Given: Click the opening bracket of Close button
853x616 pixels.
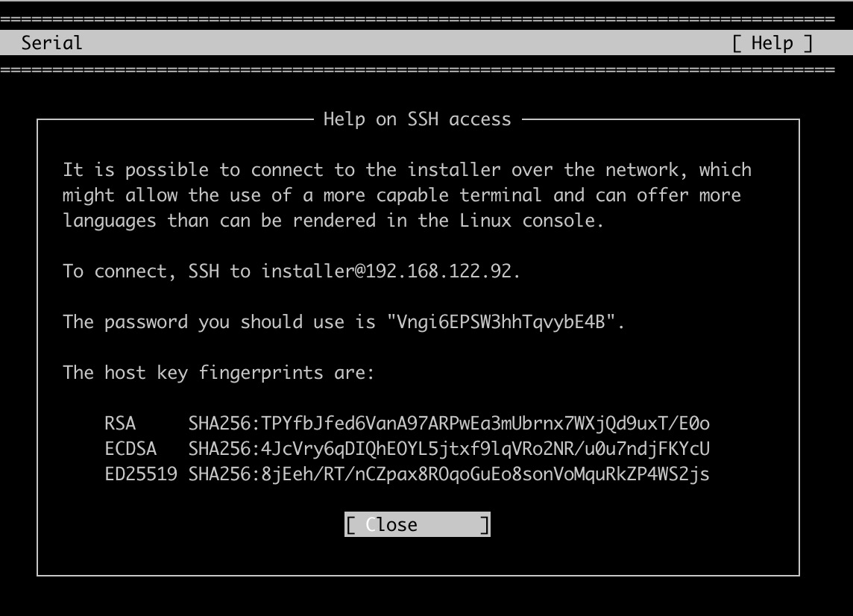Looking at the screenshot, I should (x=351, y=524).
